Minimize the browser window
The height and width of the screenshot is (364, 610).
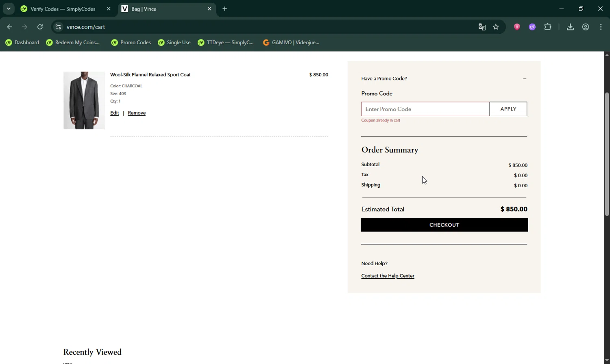click(562, 9)
